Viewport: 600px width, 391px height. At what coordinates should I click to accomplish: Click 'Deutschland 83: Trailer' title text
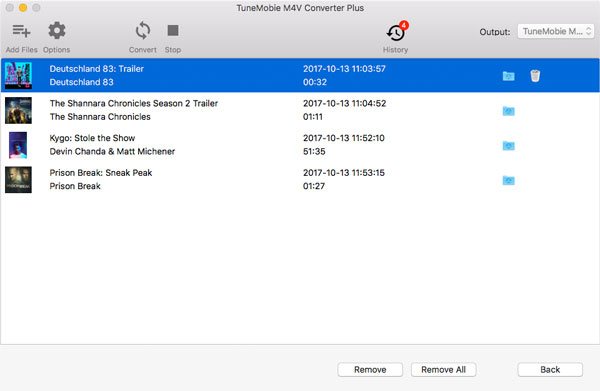[96, 69]
